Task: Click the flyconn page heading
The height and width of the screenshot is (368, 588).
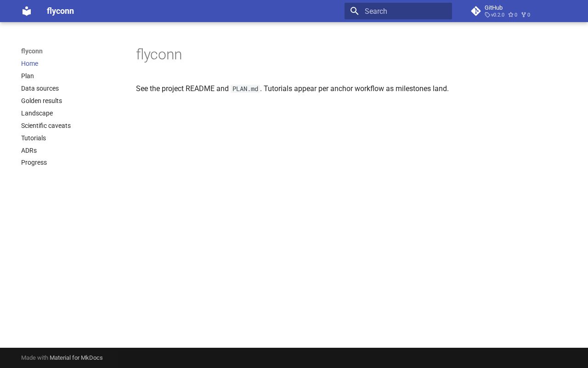Action: point(159,55)
